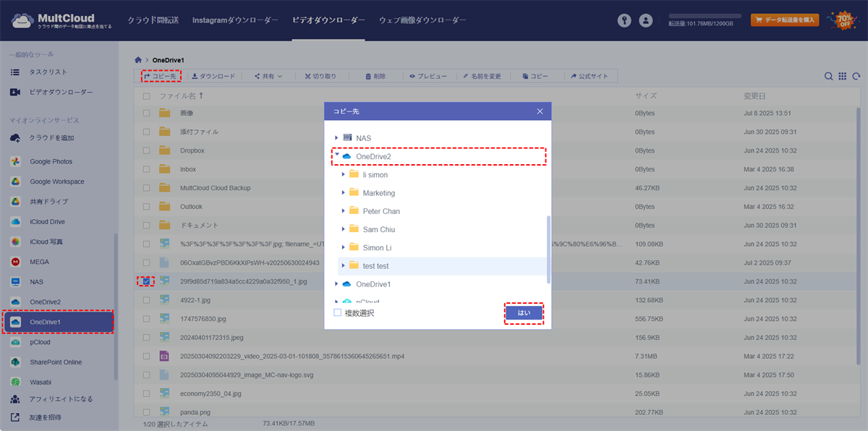The height and width of the screenshot is (431, 868).
Task: Click the refresh icon
Action: 856,76
